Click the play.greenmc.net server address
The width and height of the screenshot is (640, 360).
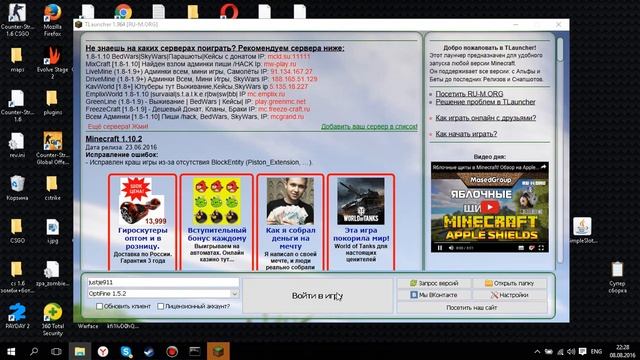click(280, 101)
